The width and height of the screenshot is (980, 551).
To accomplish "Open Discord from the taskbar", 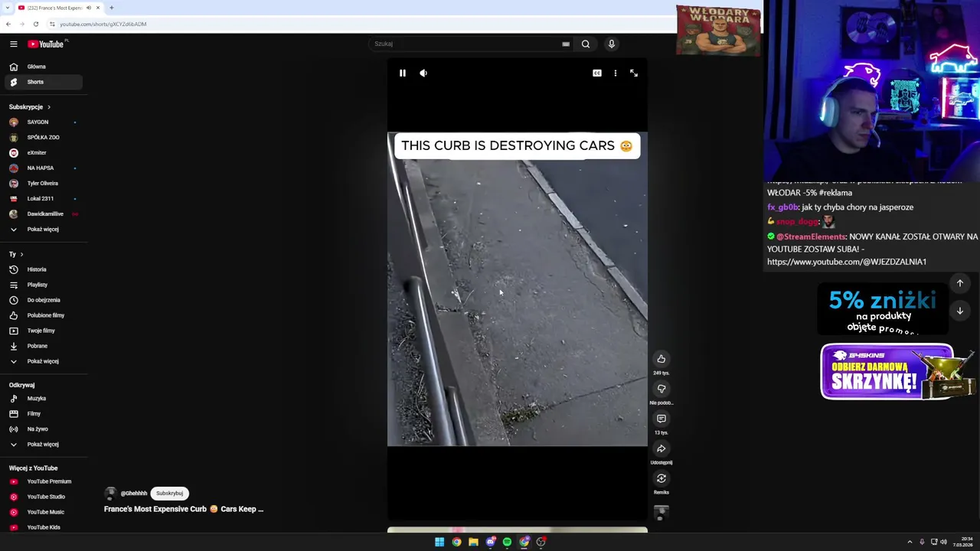I will point(491,542).
